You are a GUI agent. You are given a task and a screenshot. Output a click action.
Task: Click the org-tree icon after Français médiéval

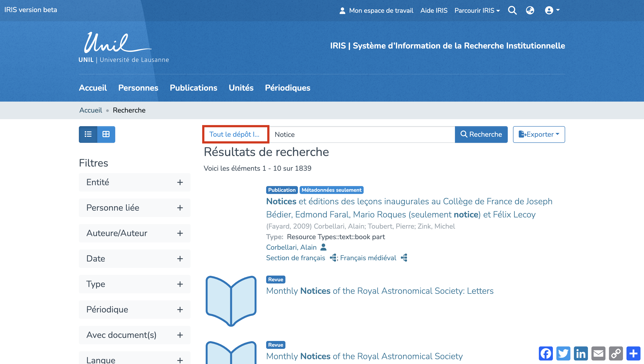pos(404,258)
